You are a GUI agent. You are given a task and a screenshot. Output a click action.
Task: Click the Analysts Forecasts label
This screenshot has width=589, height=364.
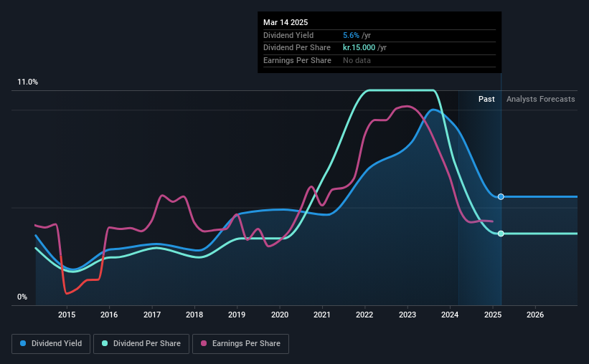pyautogui.click(x=540, y=99)
